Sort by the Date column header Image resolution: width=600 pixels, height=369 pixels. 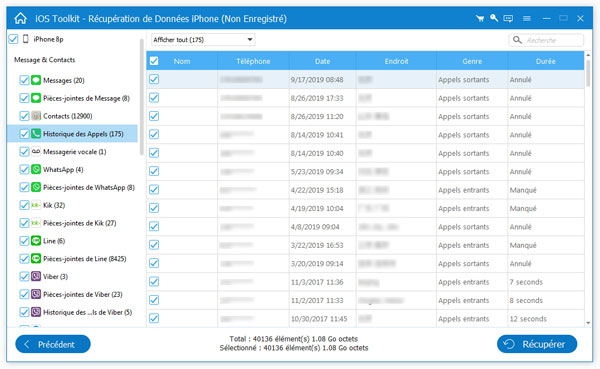[323, 61]
